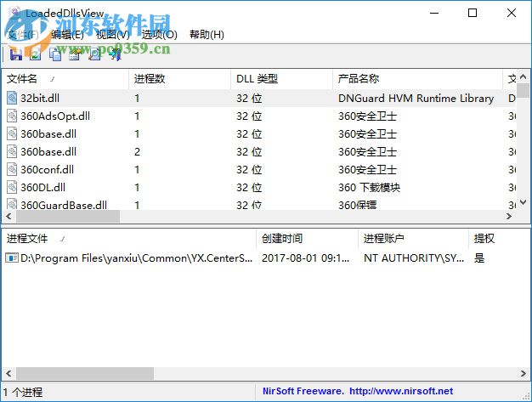Click the 360AdsOpt.dll file icon
This screenshot has height=402, width=532.
(x=12, y=116)
